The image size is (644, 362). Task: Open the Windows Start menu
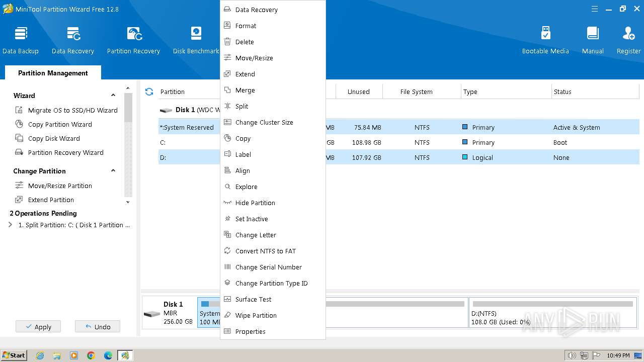click(14, 355)
